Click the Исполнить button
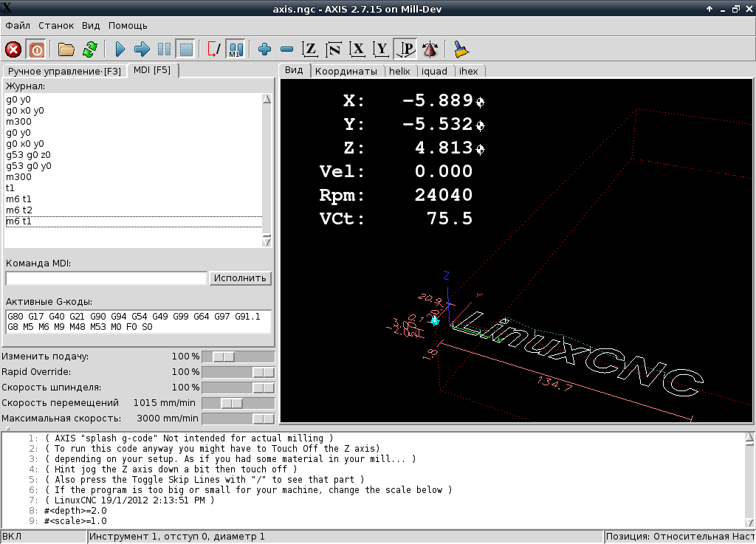Screen dimensions: 756x544 tap(241, 278)
